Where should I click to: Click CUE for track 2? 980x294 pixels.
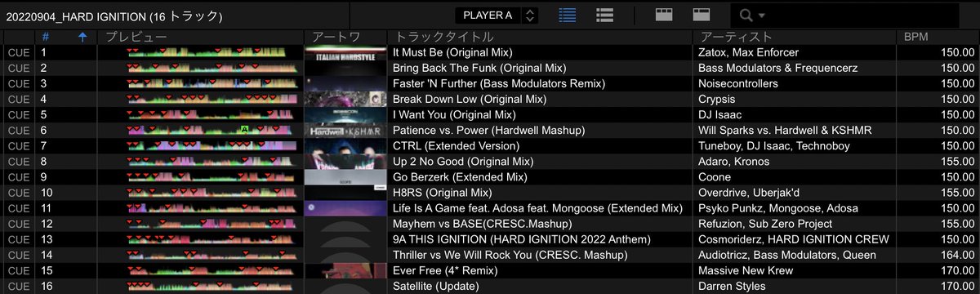click(x=18, y=68)
